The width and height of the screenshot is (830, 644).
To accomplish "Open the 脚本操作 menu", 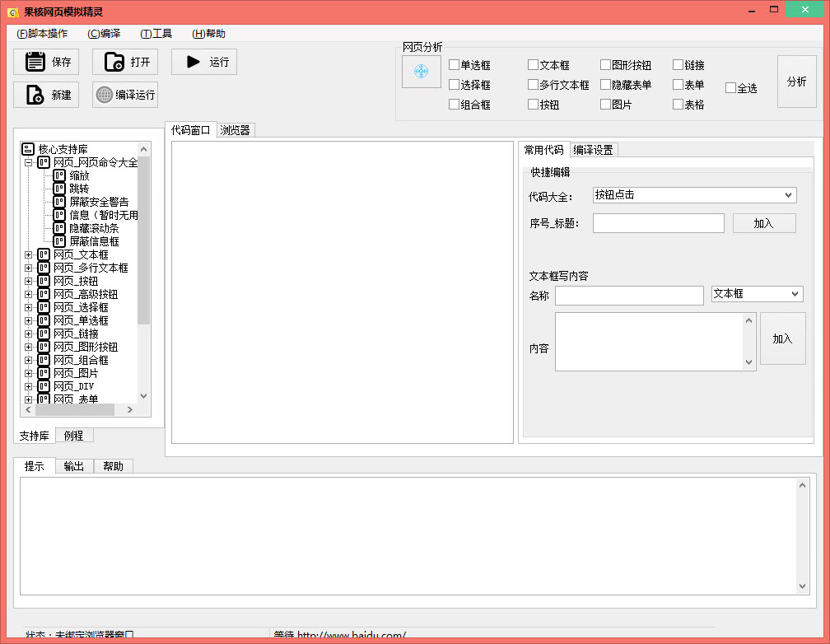I will tap(42, 34).
